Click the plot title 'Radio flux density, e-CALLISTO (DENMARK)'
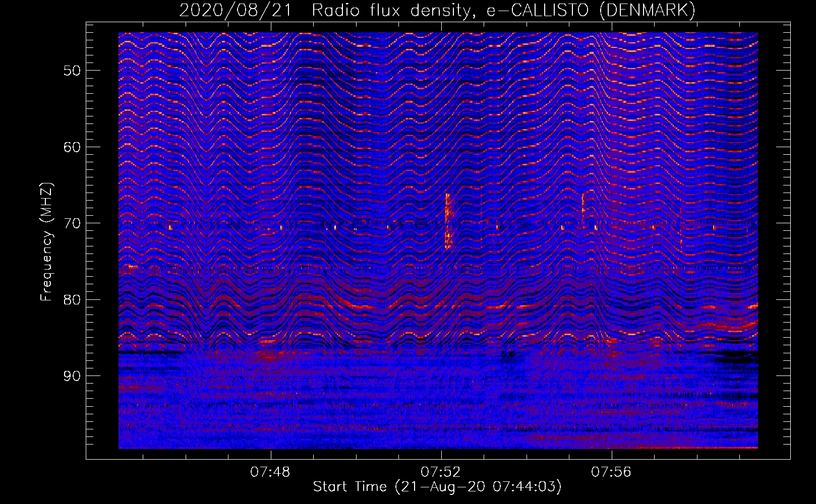 tap(503, 11)
